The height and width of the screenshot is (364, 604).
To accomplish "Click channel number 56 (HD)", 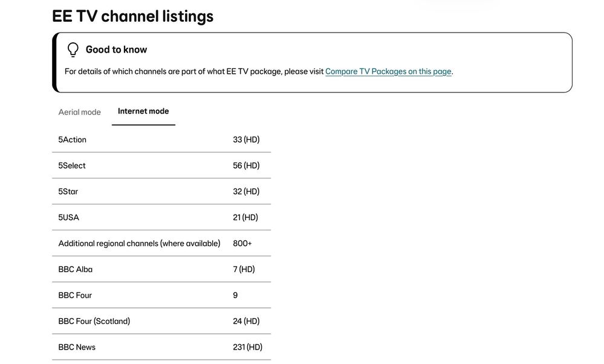I will point(246,166).
